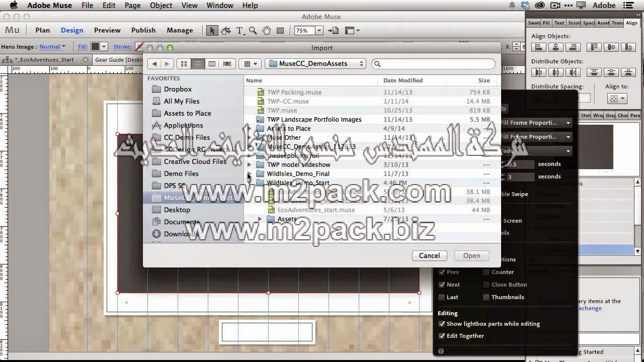
Task: Toggle the Close Button checkbox
Action: pos(486,285)
